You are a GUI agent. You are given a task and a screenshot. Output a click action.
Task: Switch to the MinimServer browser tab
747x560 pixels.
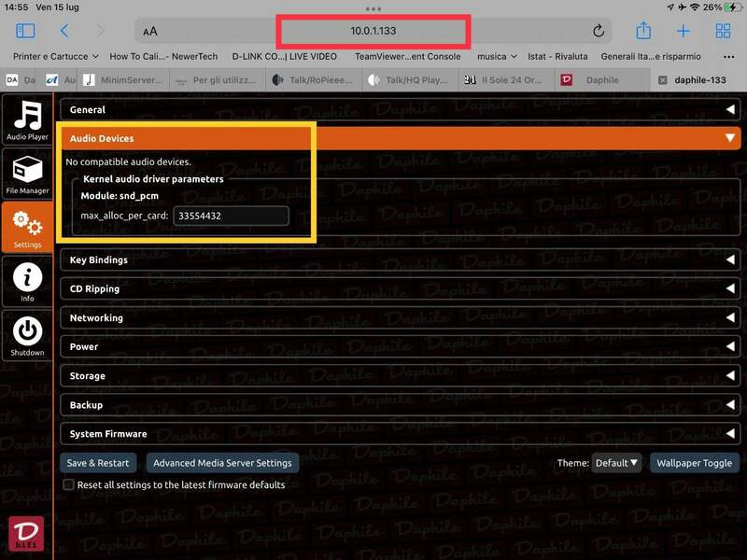coord(126,80)
